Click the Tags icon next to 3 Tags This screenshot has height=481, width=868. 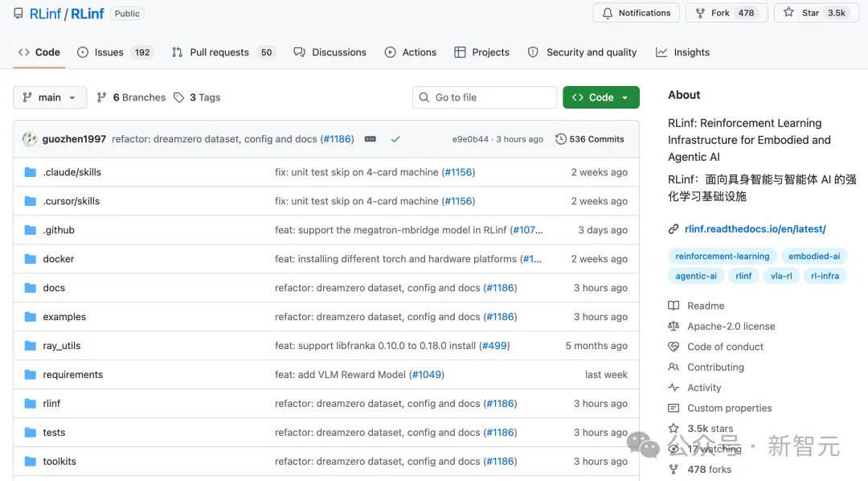[178, 97]
